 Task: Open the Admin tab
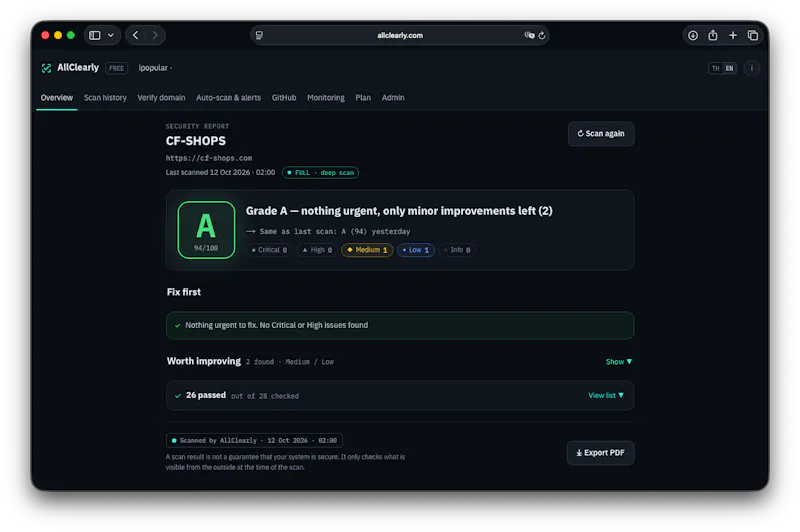tap(393, 97)
